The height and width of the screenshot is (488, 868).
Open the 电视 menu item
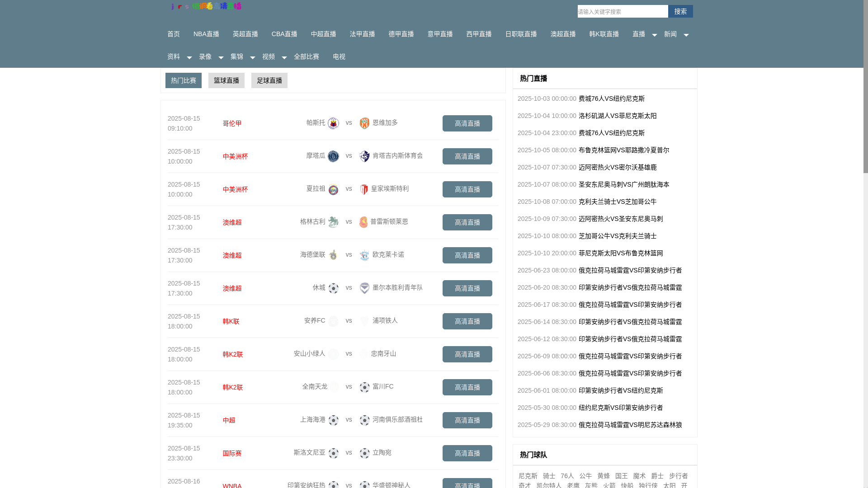point(339,56)
